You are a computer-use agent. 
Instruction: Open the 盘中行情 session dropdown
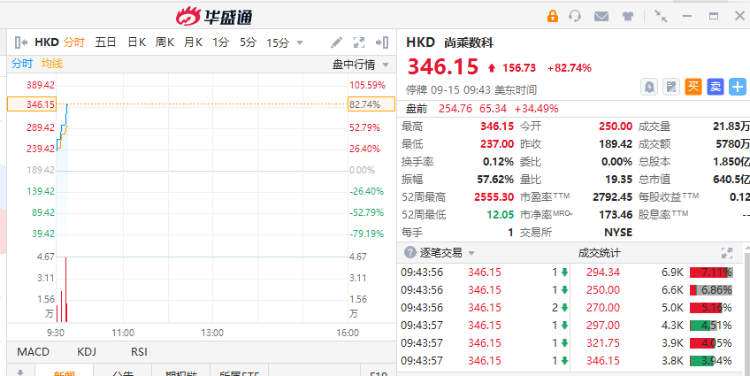[360, 65]
